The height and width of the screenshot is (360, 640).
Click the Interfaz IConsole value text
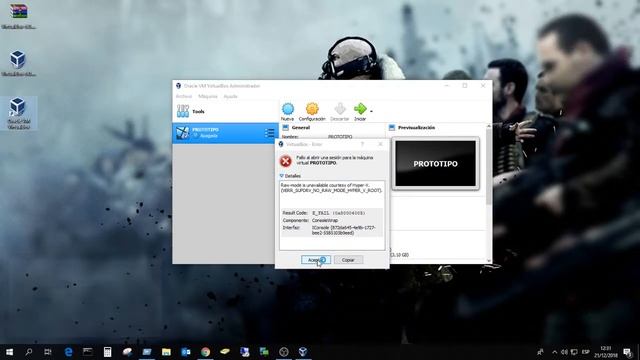pyautogui.click(x=343, y=230)
